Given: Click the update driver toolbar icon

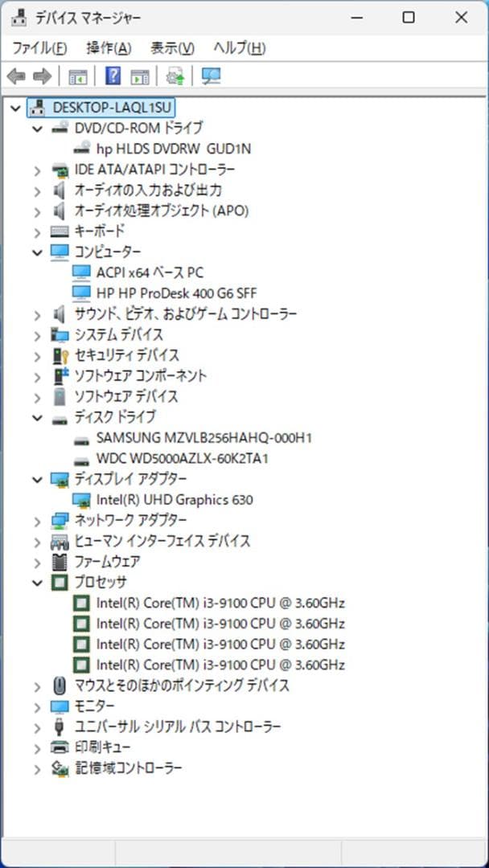Looking at the screenshot, I should (175, 76).
